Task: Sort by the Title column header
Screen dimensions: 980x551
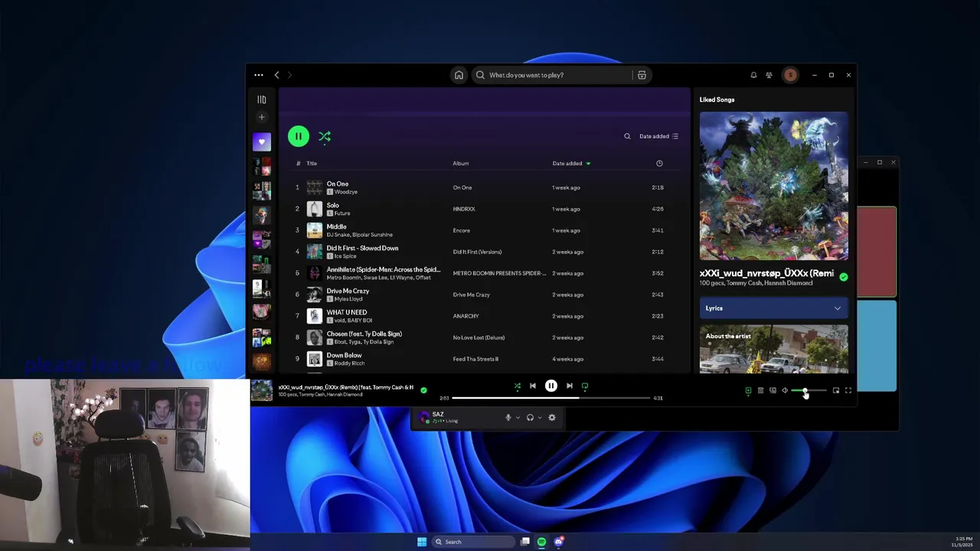Action: pyautogui.click(x=312, y=163)
